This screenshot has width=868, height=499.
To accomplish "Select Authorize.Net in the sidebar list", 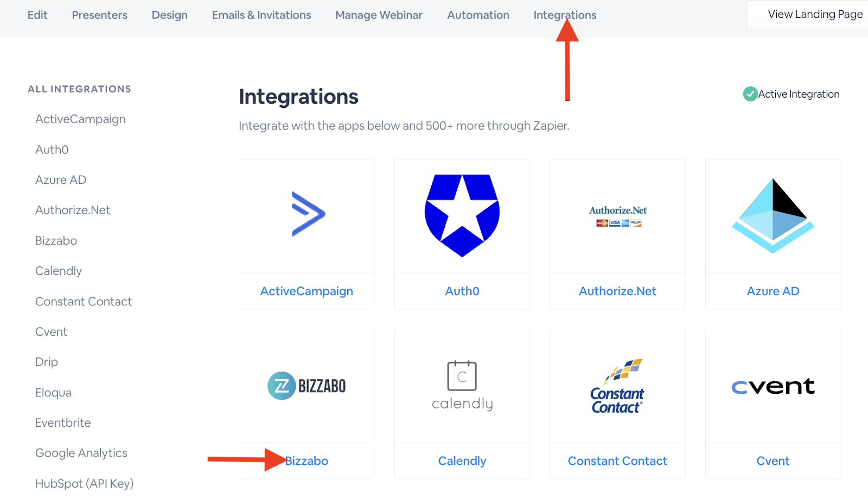I will tap(73, 210).
